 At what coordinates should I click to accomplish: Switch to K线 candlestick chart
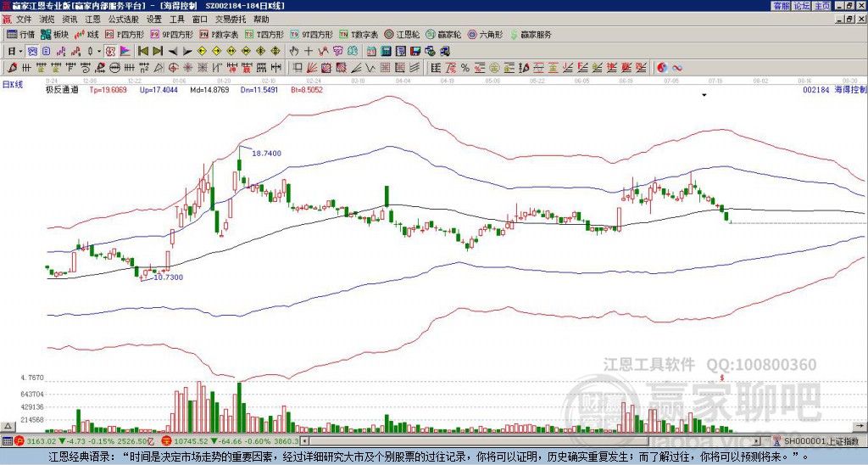click(x=86, y=34)
